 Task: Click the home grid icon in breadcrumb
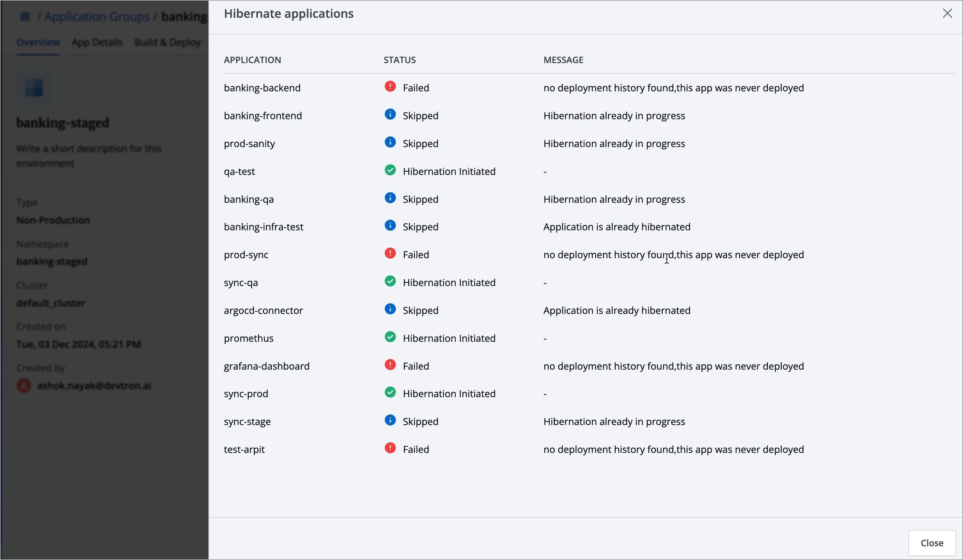25,17
